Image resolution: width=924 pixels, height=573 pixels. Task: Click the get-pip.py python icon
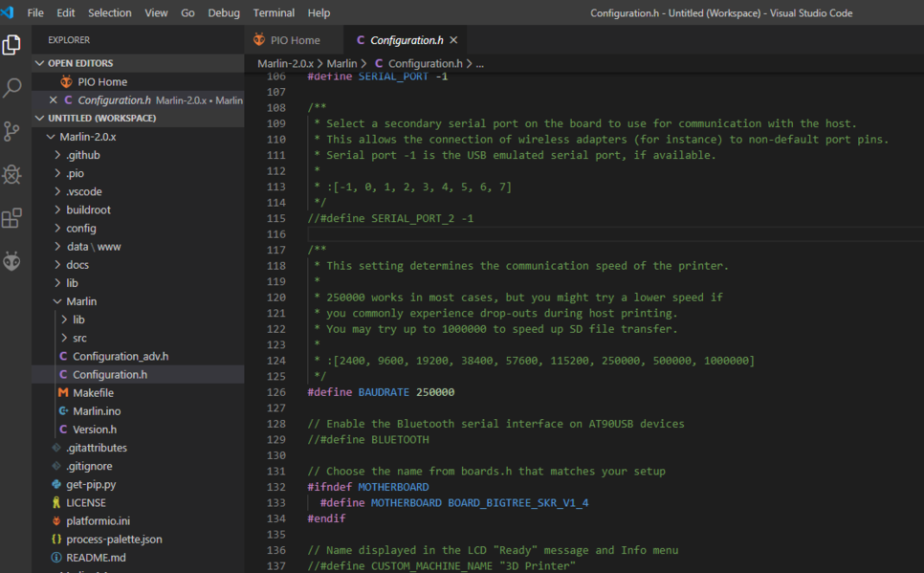click(56, 485)
